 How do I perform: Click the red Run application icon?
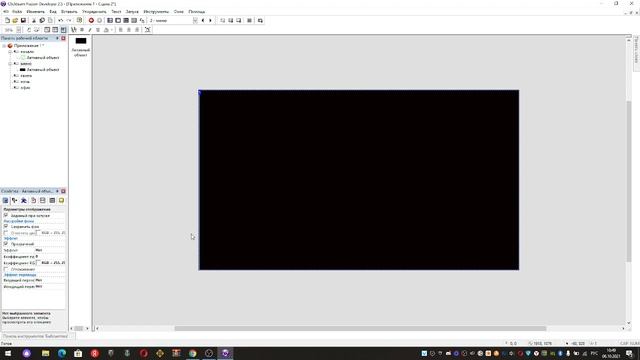click(x=91, y=20)
